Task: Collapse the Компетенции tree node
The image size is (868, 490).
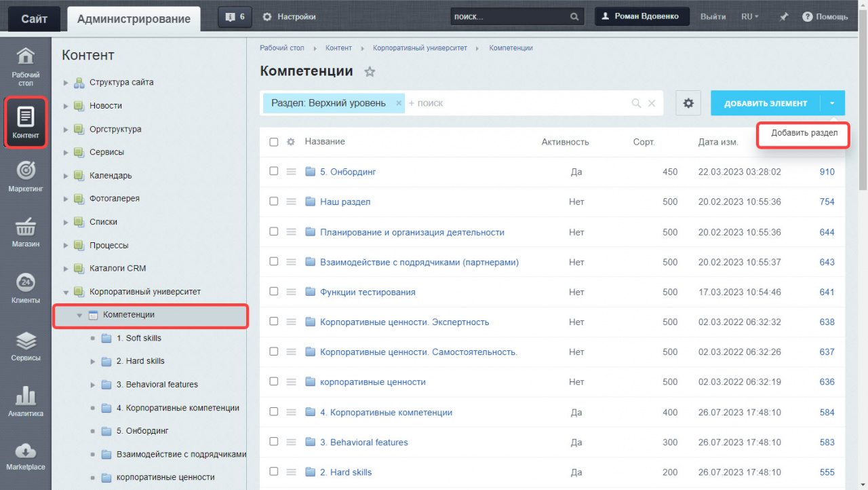Action: pyautogui.click(x=79, y=315)
